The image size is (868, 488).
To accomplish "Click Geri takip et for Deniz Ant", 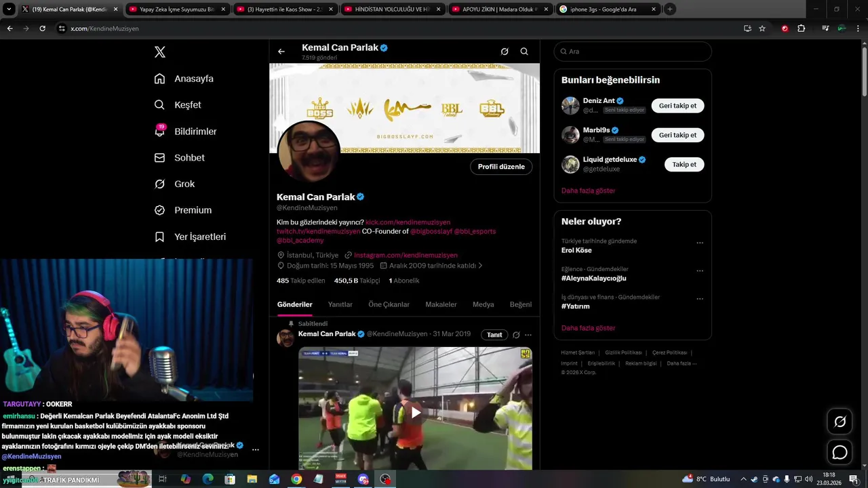I will point(678,106).
